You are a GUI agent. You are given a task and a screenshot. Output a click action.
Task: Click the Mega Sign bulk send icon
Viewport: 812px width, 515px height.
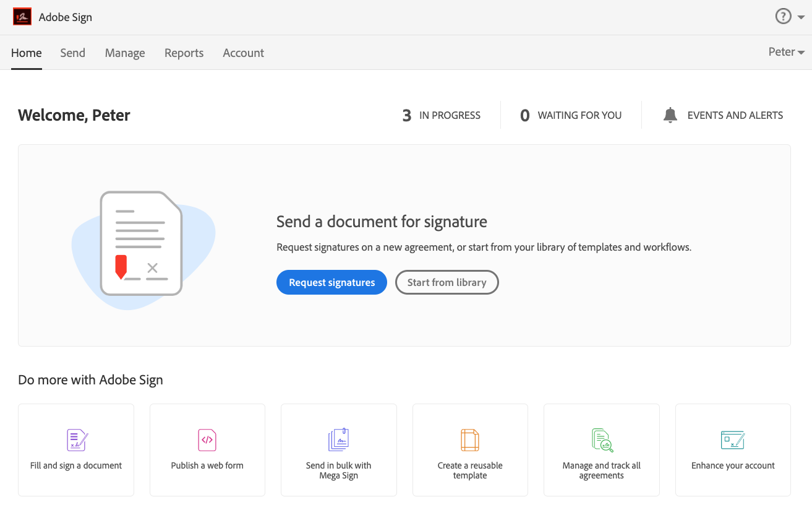click(x=339, y=440)
